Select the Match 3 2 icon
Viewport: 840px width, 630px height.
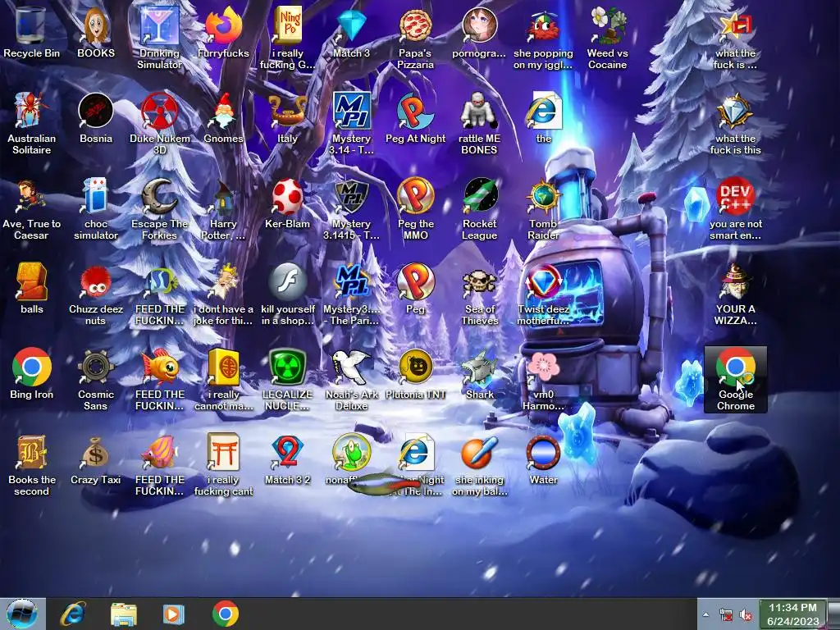pos(287,459)
